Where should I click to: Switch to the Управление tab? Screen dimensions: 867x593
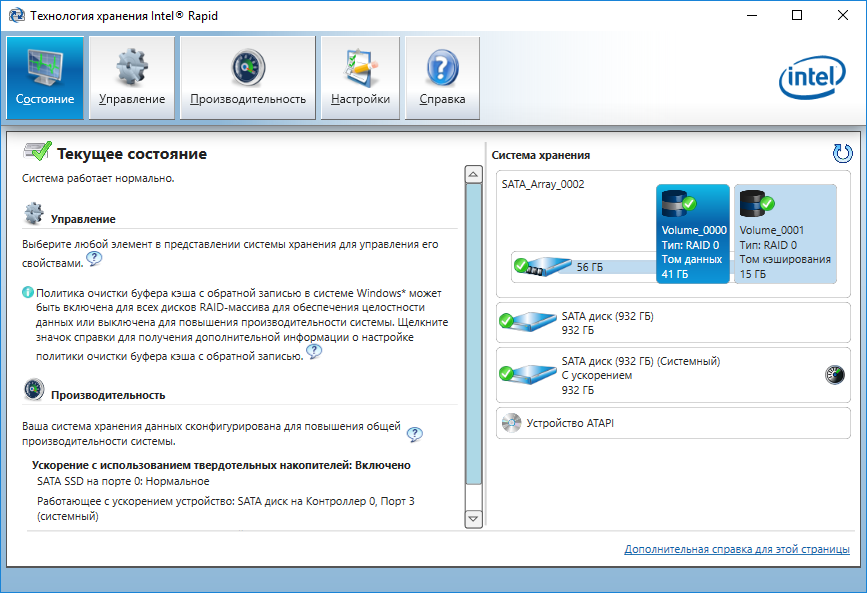(x=132, y=78)
